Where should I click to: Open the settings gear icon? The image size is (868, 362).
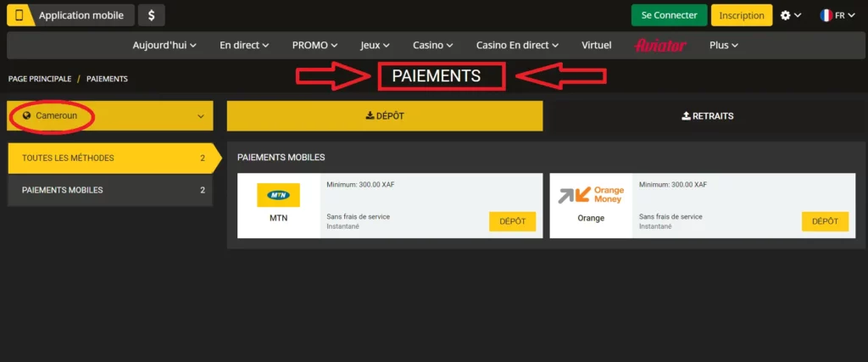point(785,15)
